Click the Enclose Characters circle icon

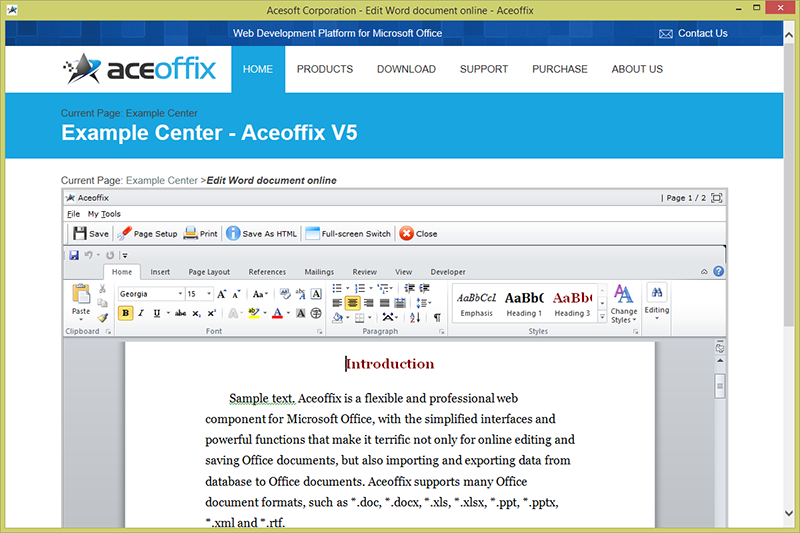316,313
